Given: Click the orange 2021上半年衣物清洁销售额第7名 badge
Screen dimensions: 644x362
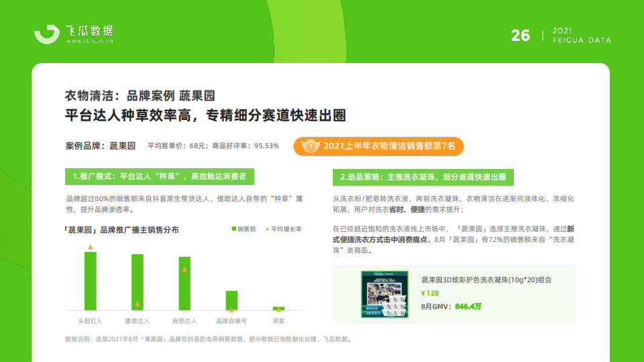Looking at the screenshot, I should [378, 145].
